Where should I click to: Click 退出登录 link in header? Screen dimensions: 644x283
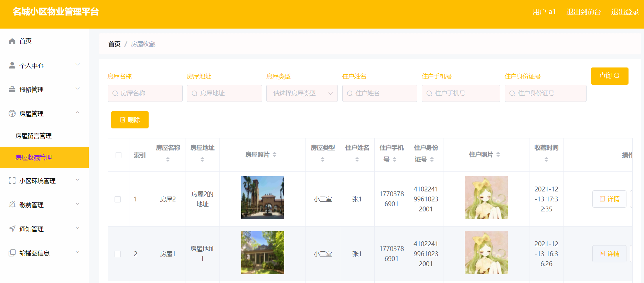[625, 12]
